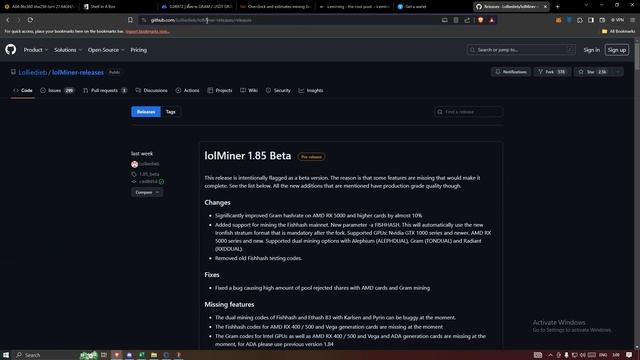Switch to the Insights tab

pyautogui.click(x=311, y=90)
